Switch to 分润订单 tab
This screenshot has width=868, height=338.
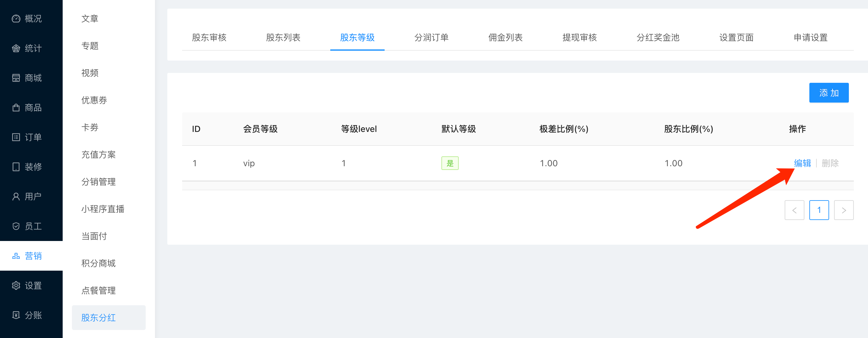coord(431,37)
